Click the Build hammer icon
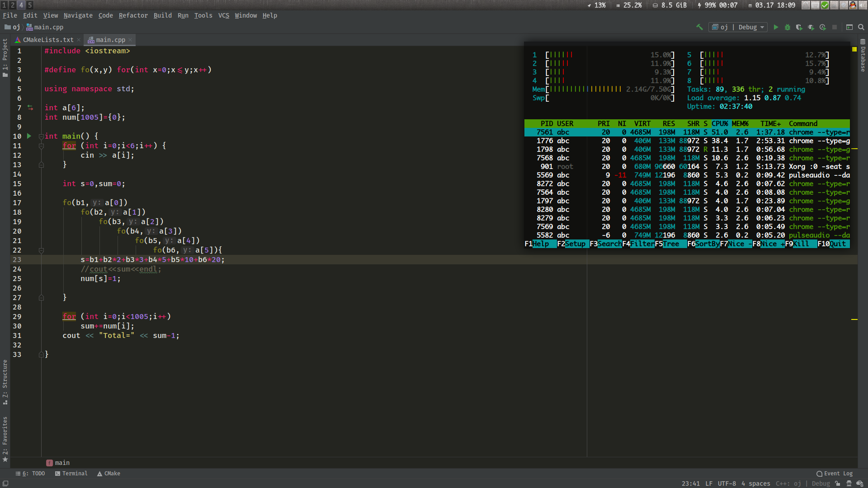This screenshot has height=488, width=868. click(x=699, y=27)
